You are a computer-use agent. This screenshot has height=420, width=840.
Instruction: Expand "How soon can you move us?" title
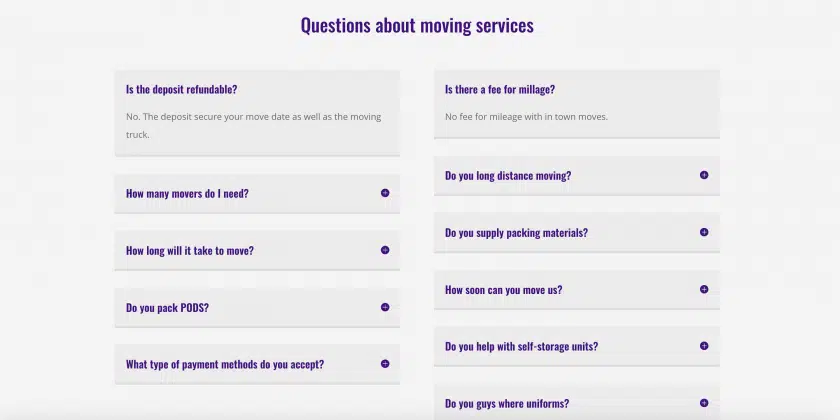503,289
